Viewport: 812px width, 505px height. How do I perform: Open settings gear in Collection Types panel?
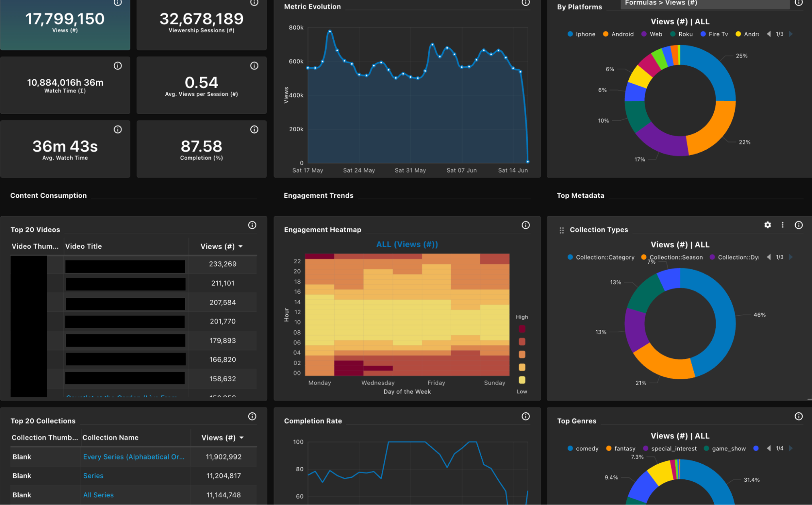[767, 225]
